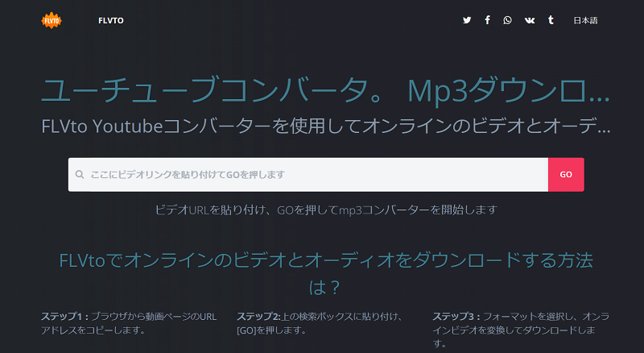Click the ステップ2 description text

tap(320, 323)
